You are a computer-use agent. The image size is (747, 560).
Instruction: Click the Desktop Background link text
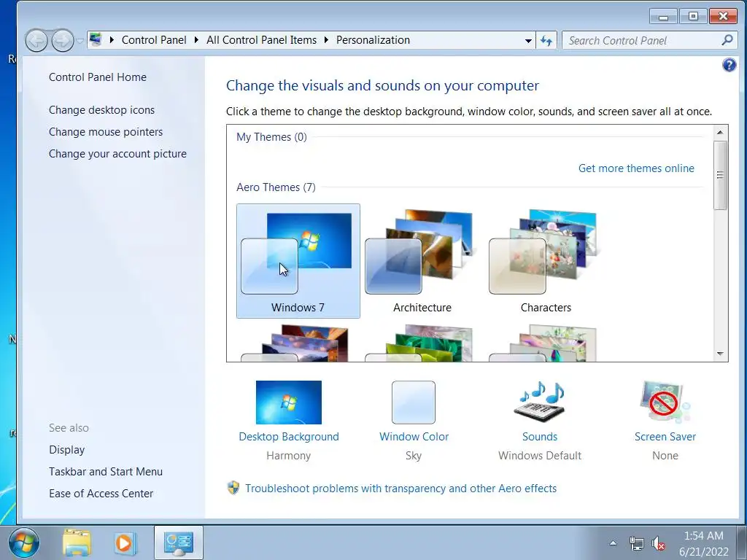coord(289,437)
